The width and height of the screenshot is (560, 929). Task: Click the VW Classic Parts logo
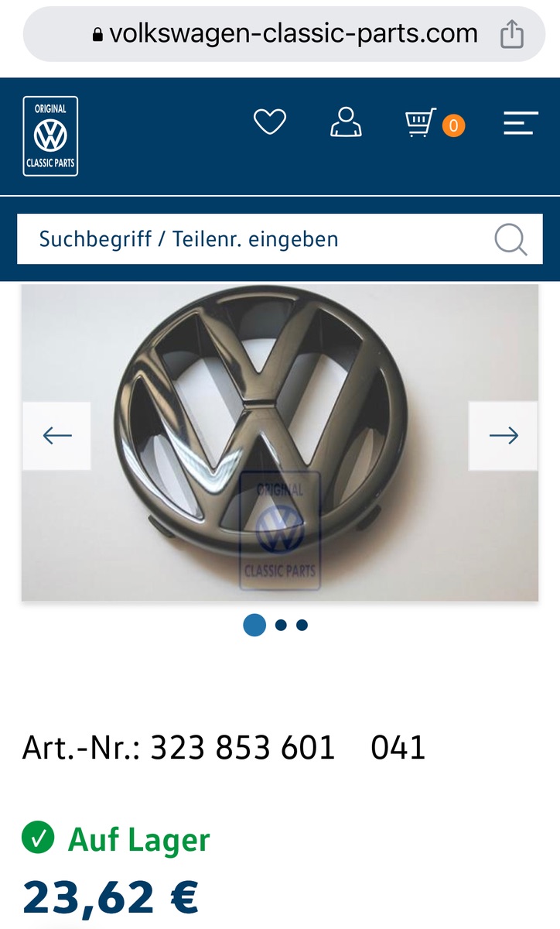click(x=50, y=136)
